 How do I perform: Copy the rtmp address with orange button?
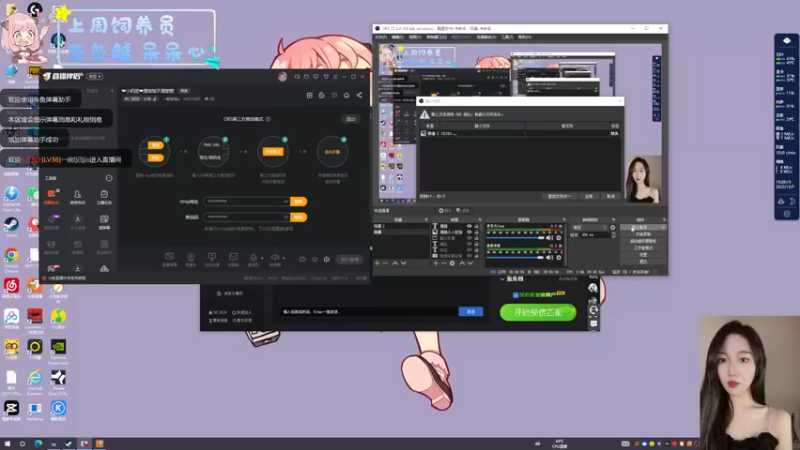tap(298, 202)
